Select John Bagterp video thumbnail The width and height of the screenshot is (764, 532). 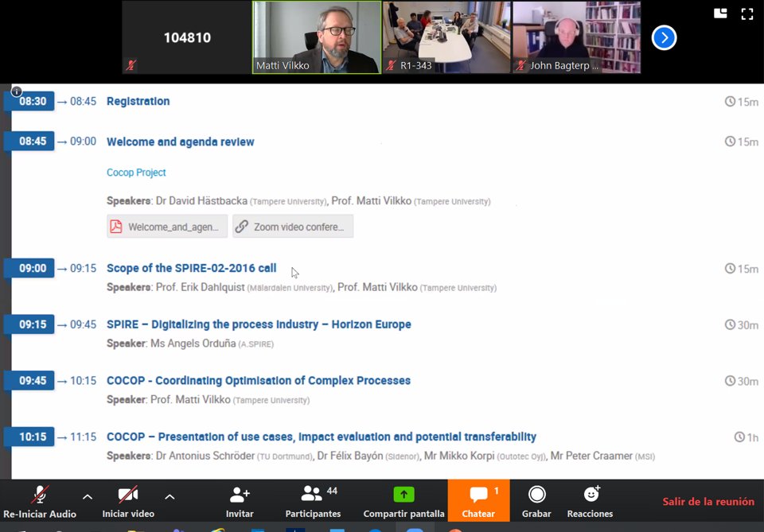[x=576, y=37]
